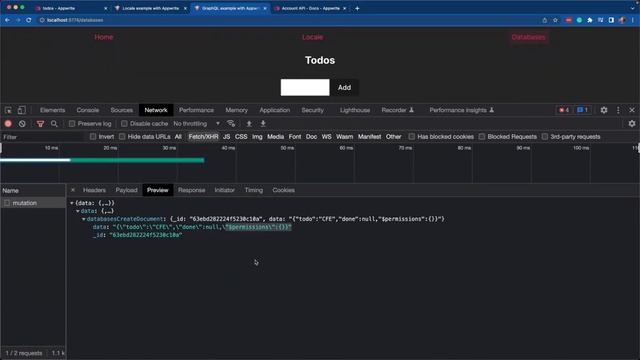The height and width of the screenshot is (360, 640).
Task: Collapse the nested data object
Action: [x=78, y=211]
